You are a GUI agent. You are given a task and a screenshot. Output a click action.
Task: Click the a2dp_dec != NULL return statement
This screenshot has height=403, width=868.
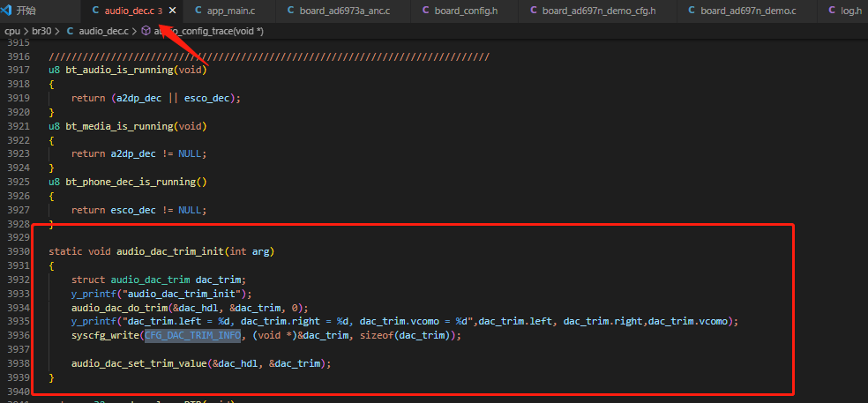[139, 154]
